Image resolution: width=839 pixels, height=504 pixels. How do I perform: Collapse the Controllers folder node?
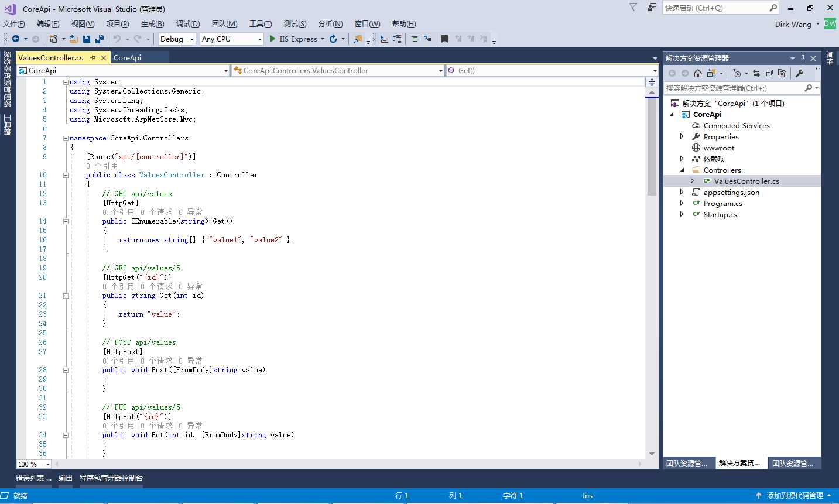[x=682, y=170]
